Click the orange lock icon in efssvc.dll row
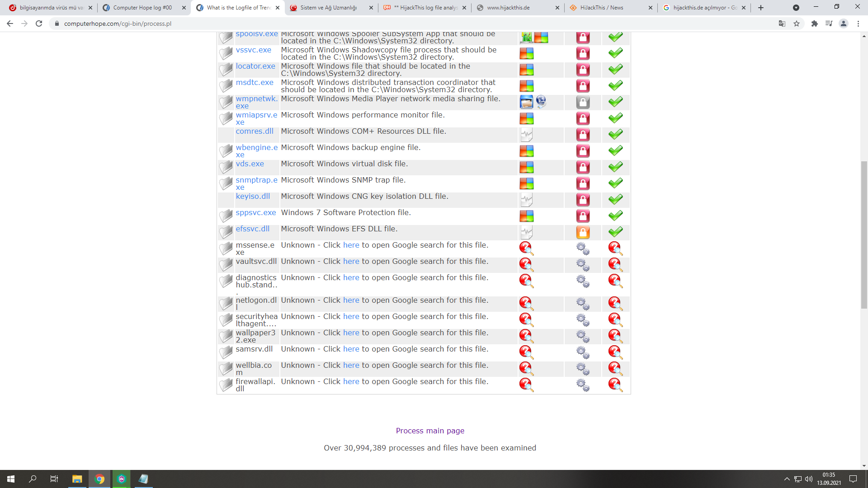The image size is (868, 488). pyautogui.click(x=583, y=232)
